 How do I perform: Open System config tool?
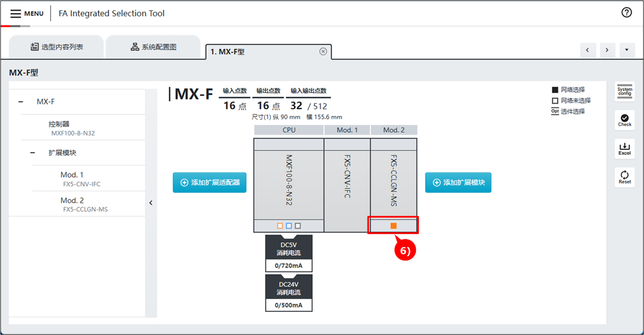624,91
